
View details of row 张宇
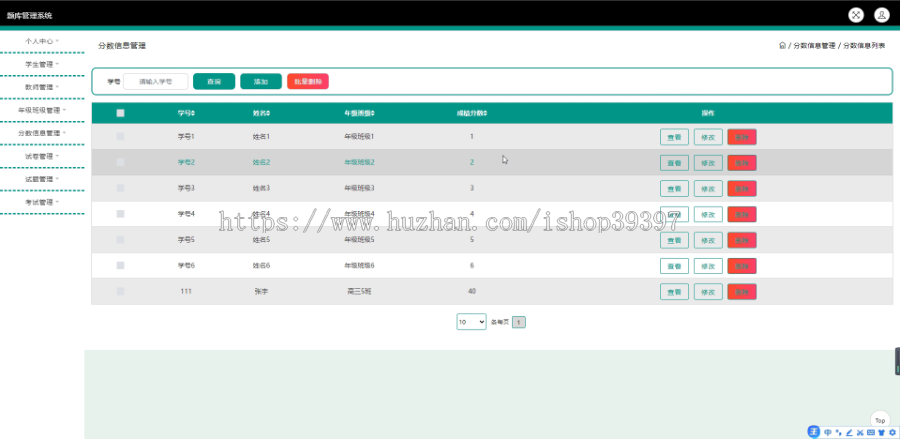(x=674, y=292)
